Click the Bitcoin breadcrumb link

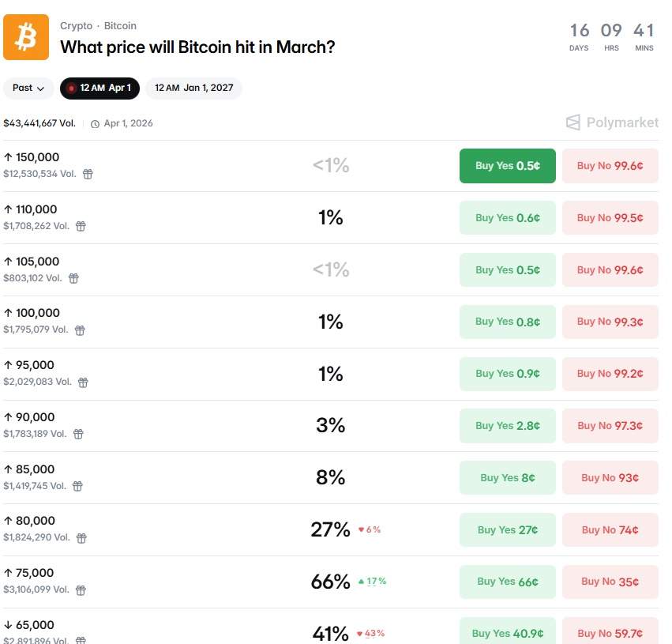point(120,25)
